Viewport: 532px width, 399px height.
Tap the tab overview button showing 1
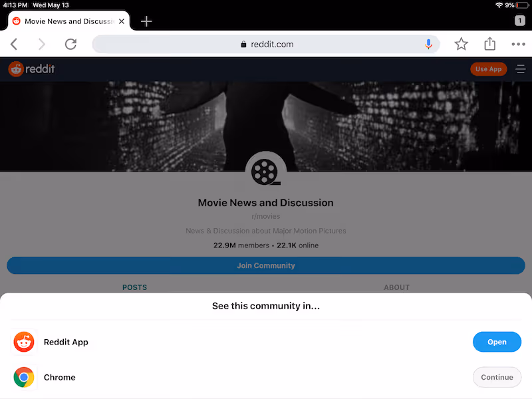pyautogui.click(x=519, y=21)
